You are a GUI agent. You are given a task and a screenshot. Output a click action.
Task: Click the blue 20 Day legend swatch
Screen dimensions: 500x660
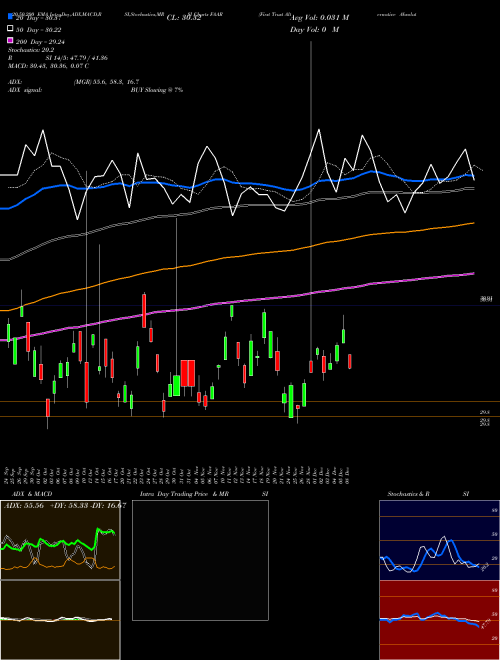pyautogui.click(x=10, y=17)
